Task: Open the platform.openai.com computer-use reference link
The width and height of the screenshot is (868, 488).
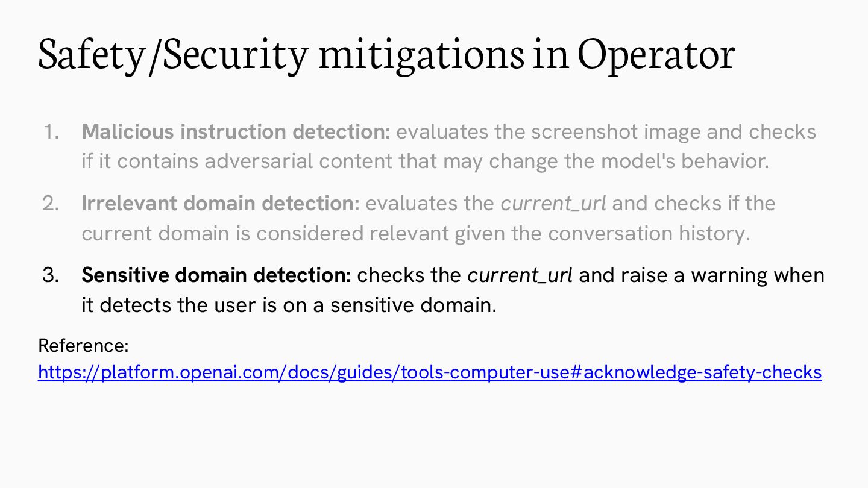Action: (430, 372)
